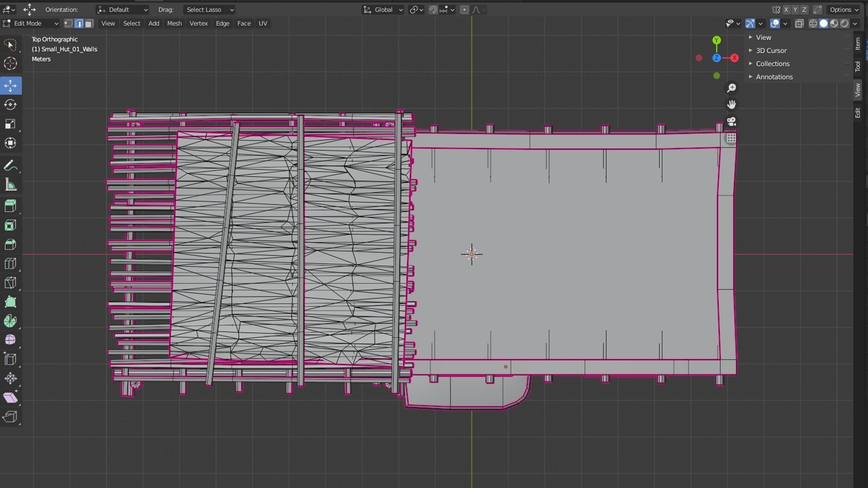Image resolution: width=868 pixels, height=488 pixels.
Task: Switch to wireframe viewport shading
Action: point(813,23)
